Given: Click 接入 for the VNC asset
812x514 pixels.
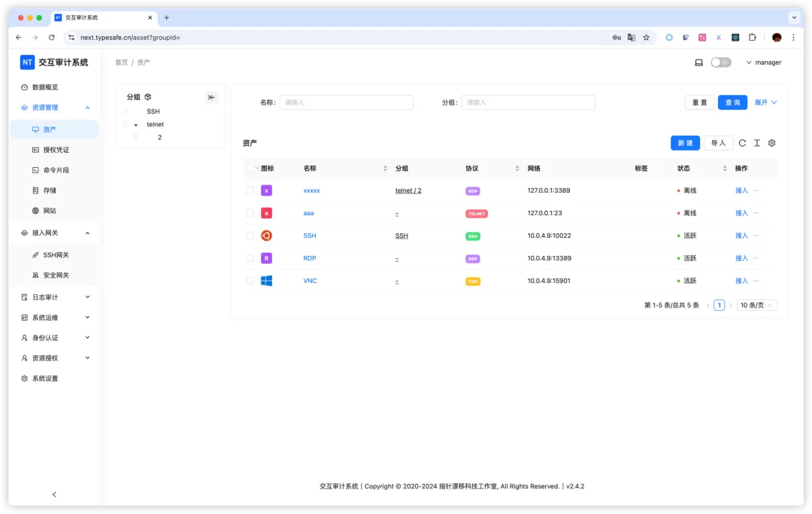Looking at the screenshot, I should tap(741, 281).
